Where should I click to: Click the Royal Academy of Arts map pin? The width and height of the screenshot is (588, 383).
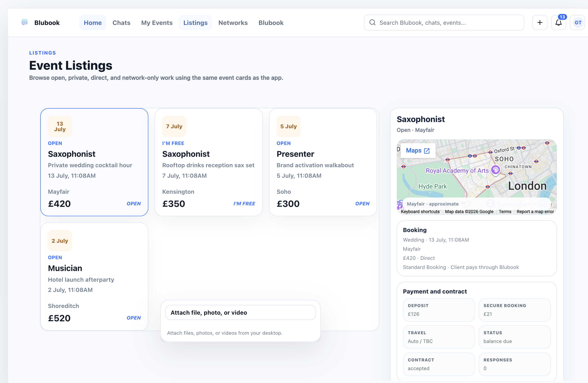coord(495,170)
